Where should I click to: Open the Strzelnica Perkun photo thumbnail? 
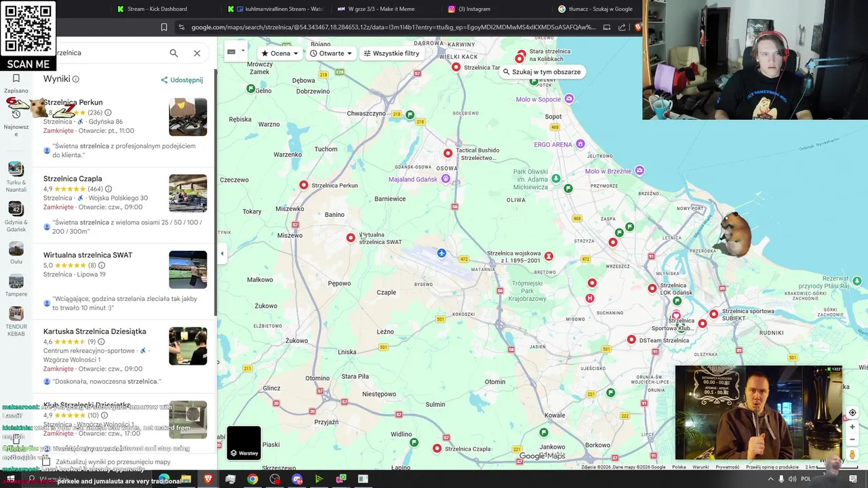pos(188,117)
